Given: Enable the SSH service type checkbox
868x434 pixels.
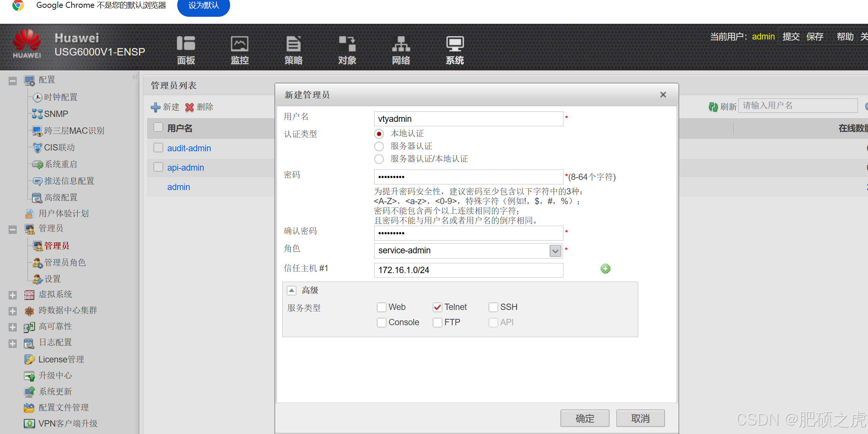Looking at the screenshot, I should point(493,307).
